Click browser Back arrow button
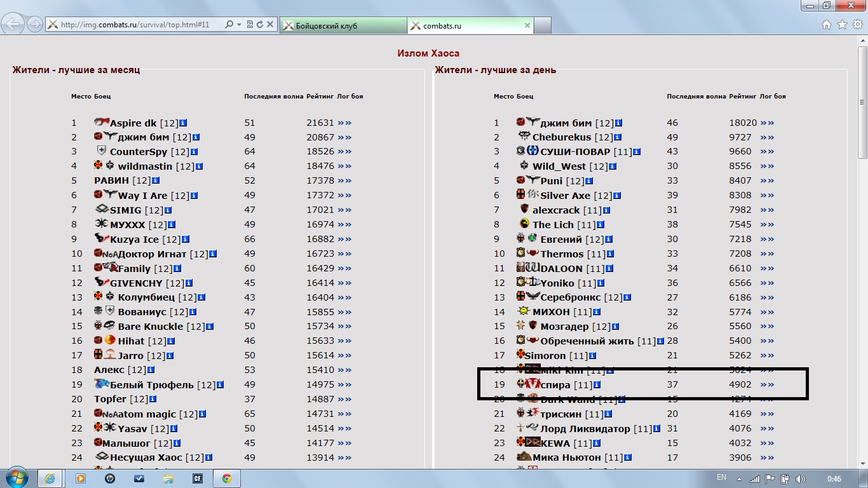868x488 pixels. click(14, 25)
